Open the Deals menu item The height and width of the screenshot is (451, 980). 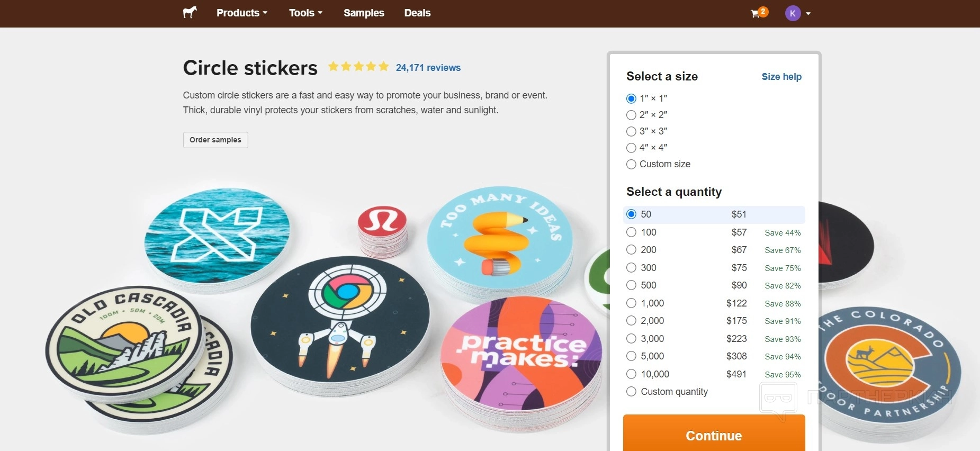pos(417,13)
